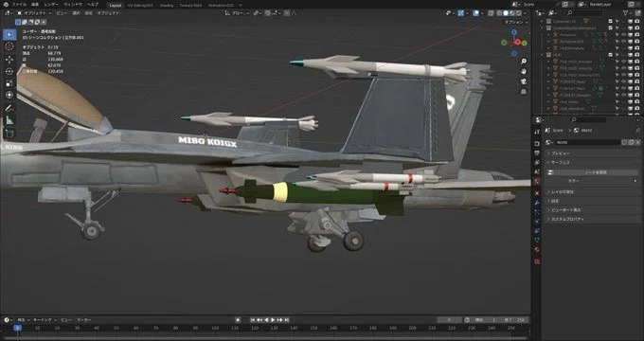Open the Object properties tab
The image size is (644, 341).
[537, 192]
